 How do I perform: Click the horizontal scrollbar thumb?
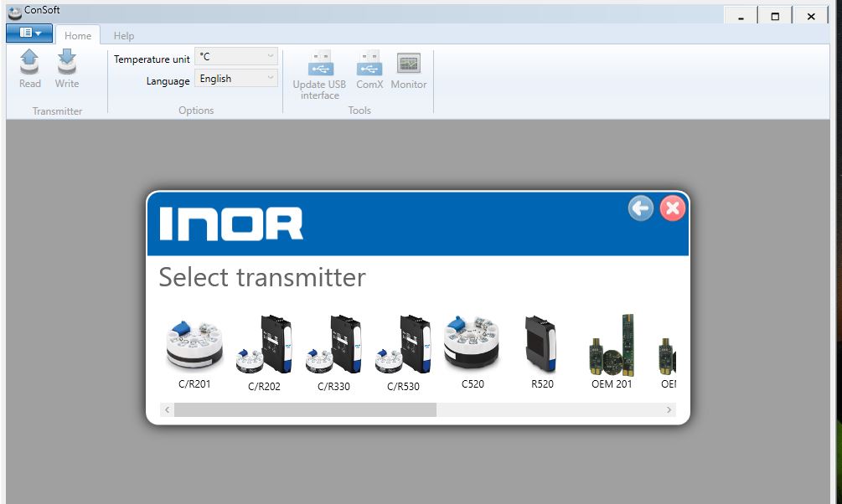305,410
